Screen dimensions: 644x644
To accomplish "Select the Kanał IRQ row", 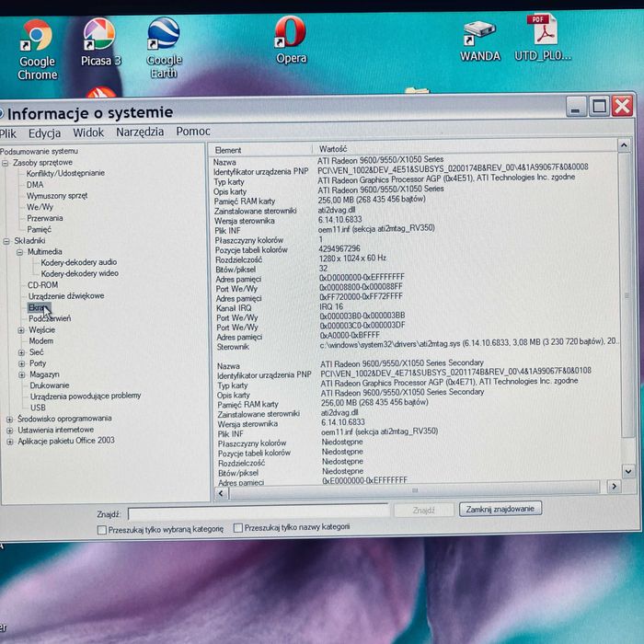I will 280,307.
